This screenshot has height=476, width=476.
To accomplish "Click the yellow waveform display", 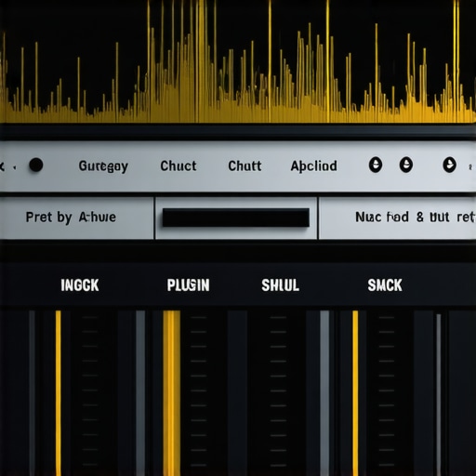I will pos(238,61).
